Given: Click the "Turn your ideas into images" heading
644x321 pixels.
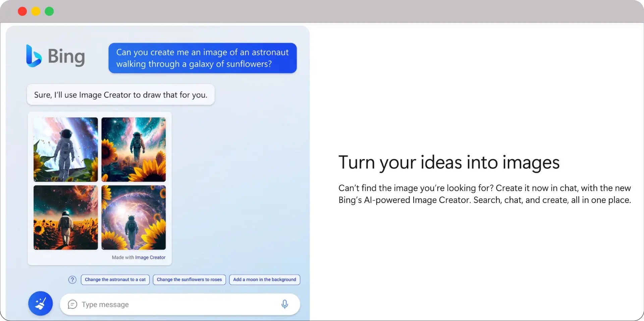Looking at the screenshot, I should coord(449,163).
